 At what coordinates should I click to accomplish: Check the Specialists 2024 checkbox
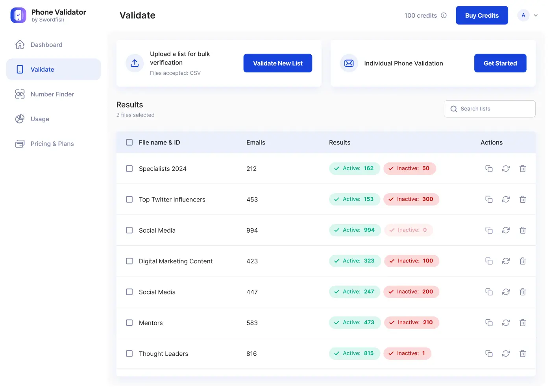pos(129,168)
